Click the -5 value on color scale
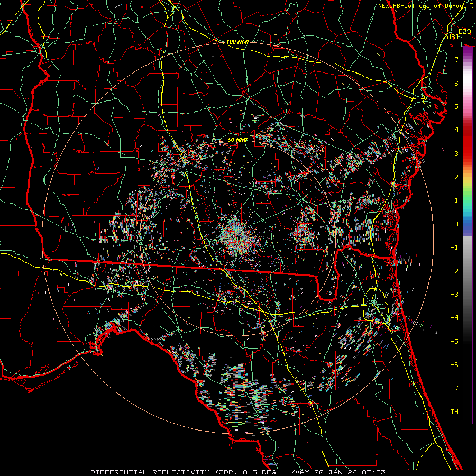476x476 pixels. [x=454, y=342]
